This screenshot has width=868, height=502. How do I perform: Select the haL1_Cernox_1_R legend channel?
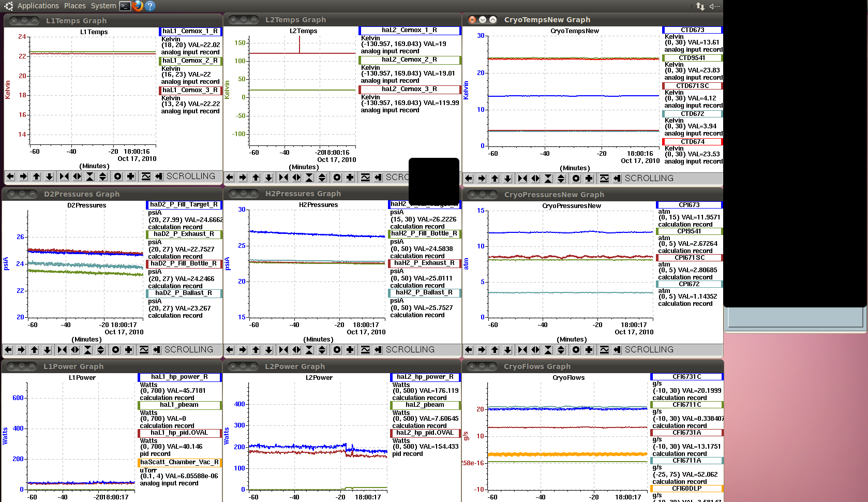[x=190, y=31]
